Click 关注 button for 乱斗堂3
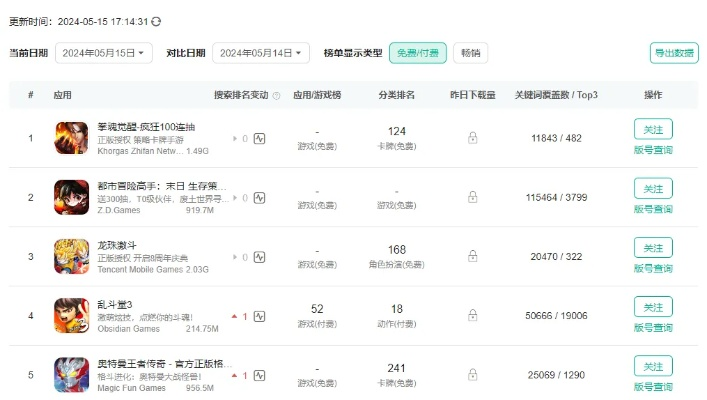 pos(653,307)
